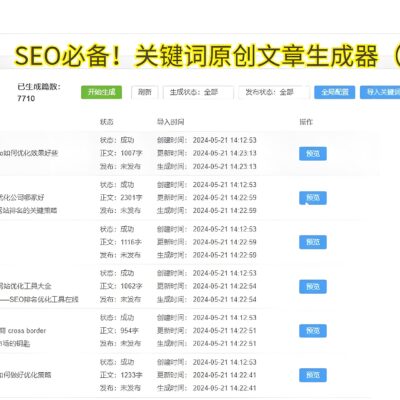Click the 刷新 button
The height and width of the screenshot is (400, 400).
coord(145,92)
